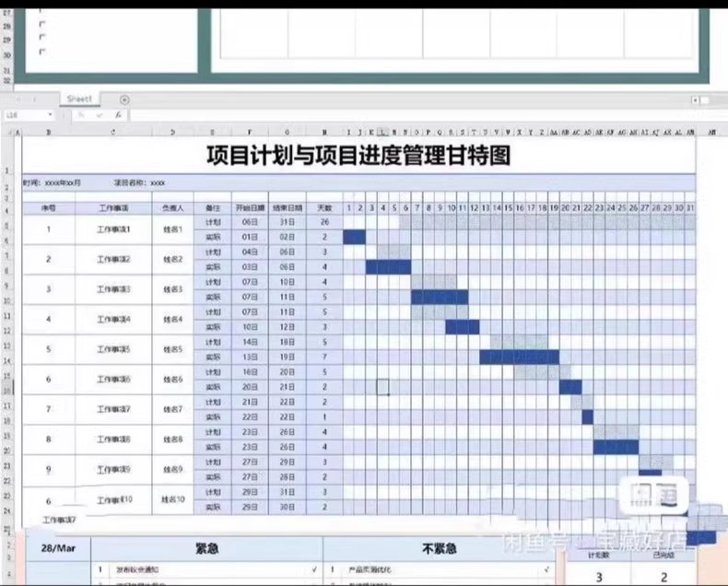Select the Gantt chart title cell
This screenshot has width=728, height=586.
pos(358,155)
